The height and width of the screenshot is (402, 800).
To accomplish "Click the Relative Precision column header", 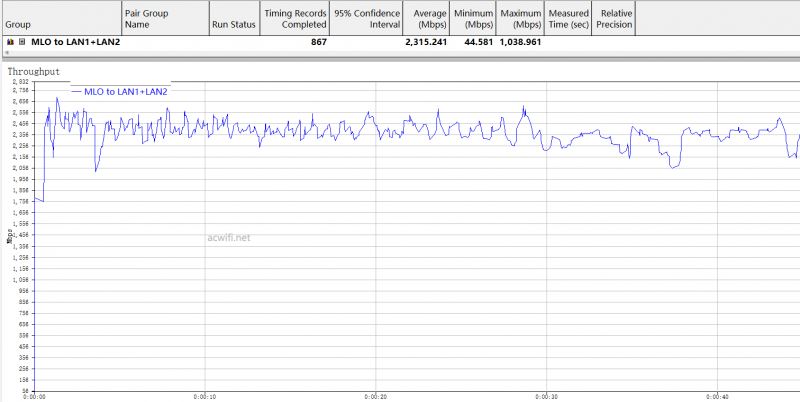I will (615, 18).
